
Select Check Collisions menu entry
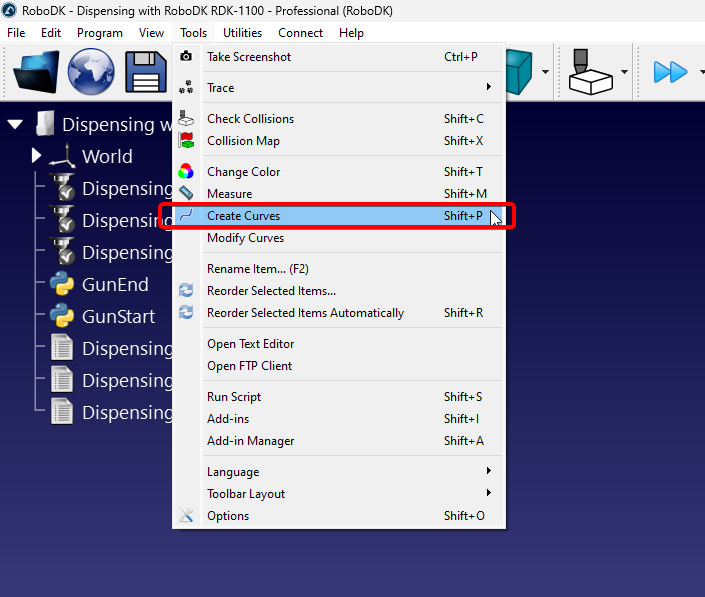(250, 119)
